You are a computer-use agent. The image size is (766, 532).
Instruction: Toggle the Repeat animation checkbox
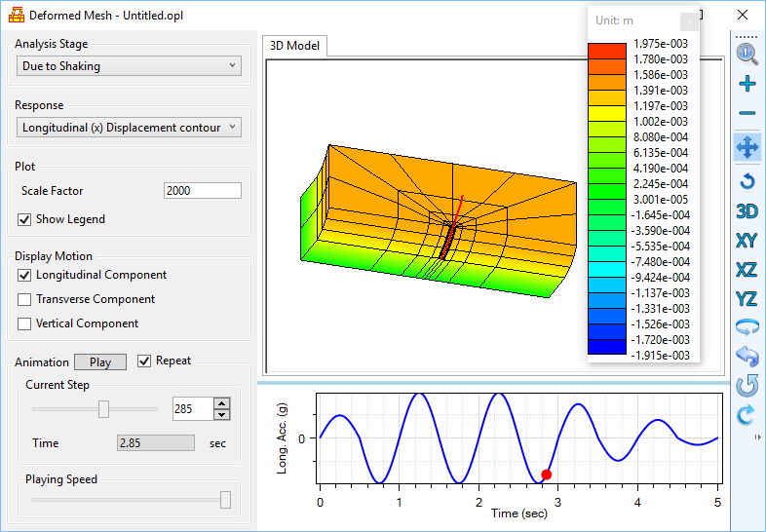[144, 361]
